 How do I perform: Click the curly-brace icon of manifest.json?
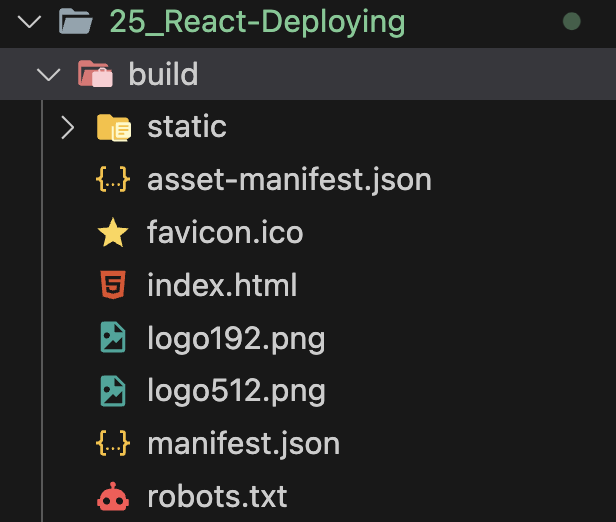point(113,443)
